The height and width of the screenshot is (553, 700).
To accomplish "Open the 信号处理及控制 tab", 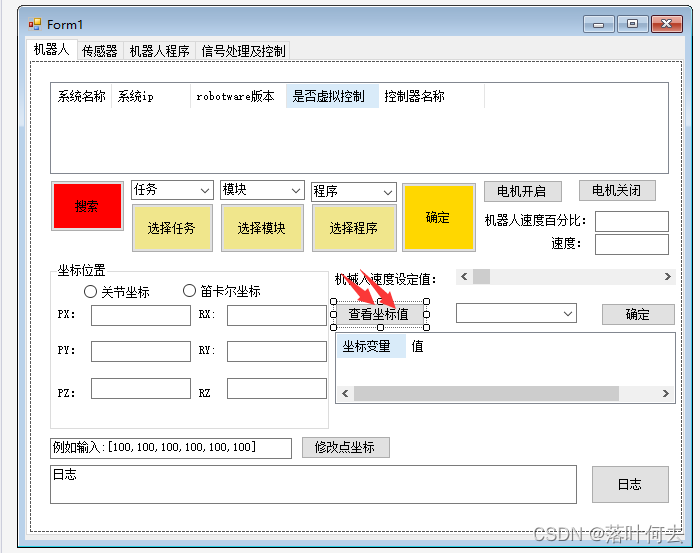I will point(243,51).
